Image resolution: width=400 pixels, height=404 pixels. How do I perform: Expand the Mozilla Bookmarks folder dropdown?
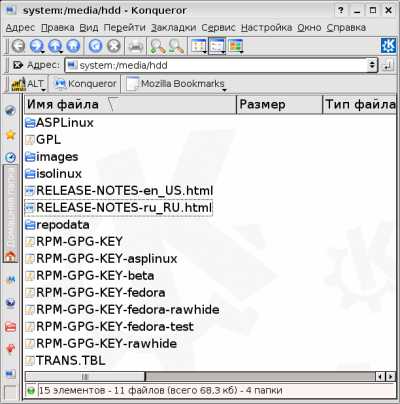point(224,90)
